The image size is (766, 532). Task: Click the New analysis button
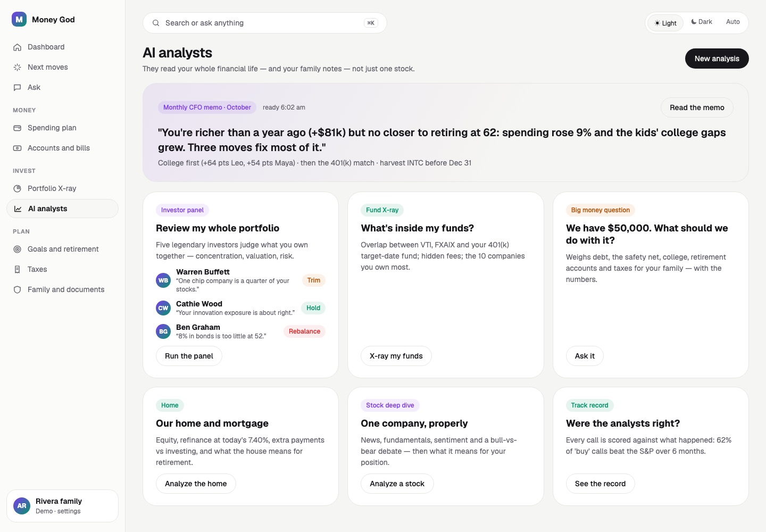pos(717,59)
